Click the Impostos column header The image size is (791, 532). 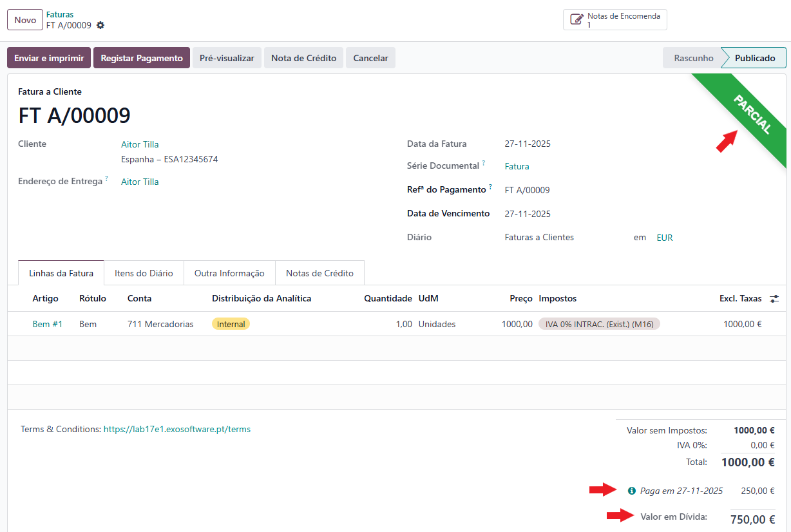558,298
